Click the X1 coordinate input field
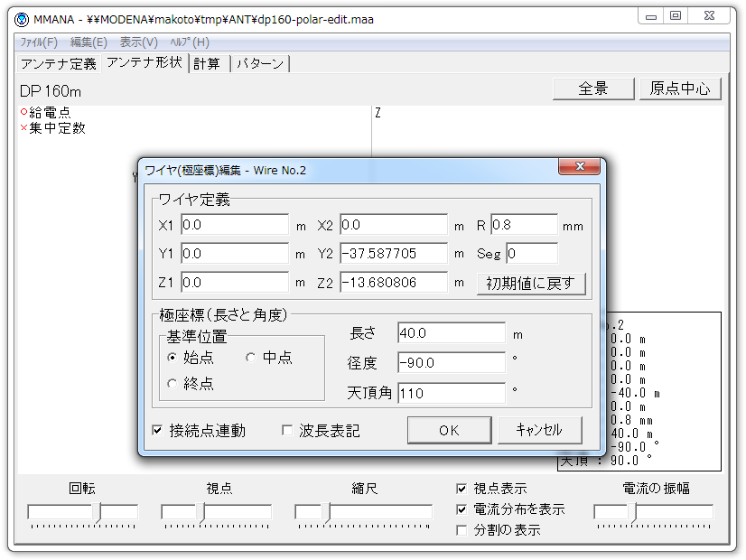 tap(234, 225)
